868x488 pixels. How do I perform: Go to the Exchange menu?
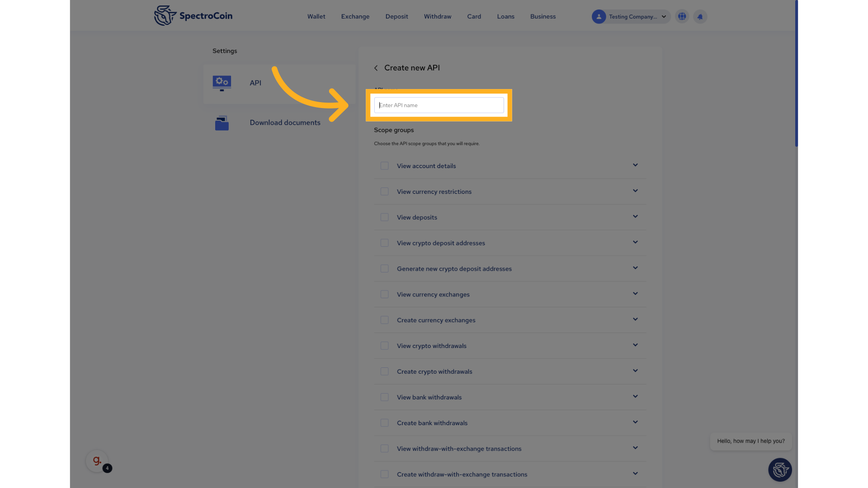pos(355,17)
